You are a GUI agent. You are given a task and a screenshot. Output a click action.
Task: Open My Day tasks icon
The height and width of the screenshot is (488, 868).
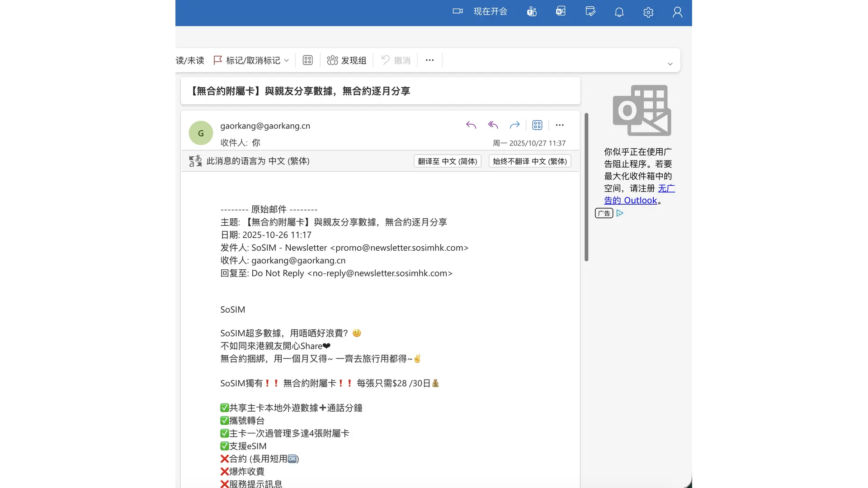coord(590,12)
